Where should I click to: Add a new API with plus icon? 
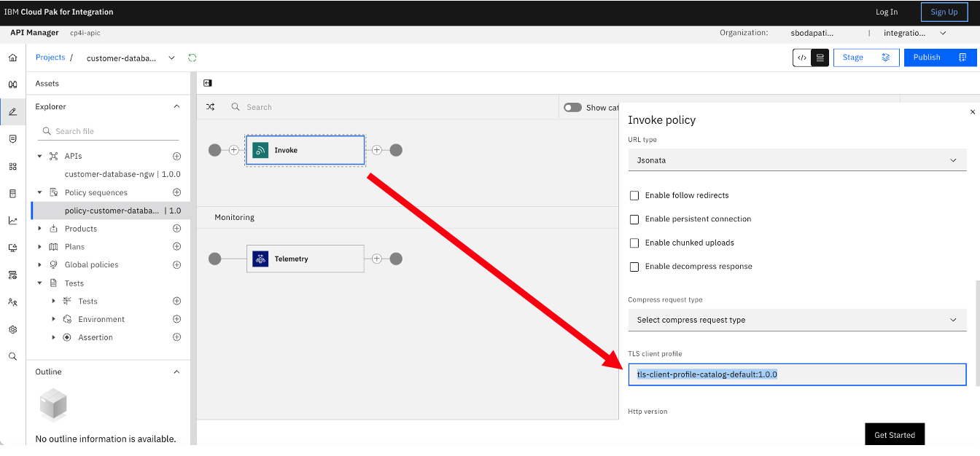[x=176, y=156]
